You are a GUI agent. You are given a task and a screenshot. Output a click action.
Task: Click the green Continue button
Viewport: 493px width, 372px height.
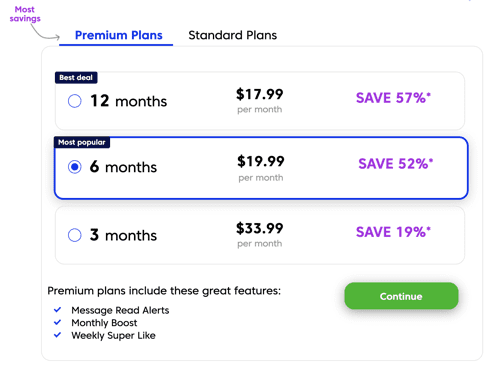[401, 296]
